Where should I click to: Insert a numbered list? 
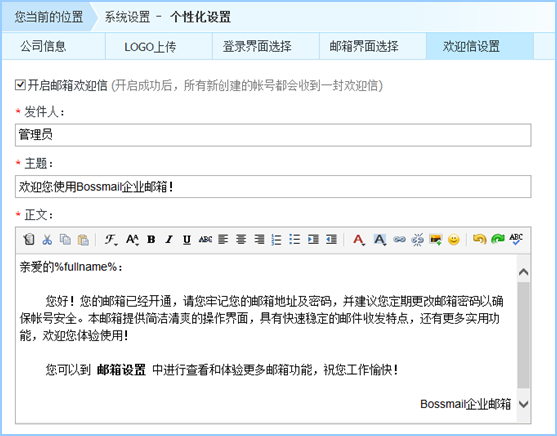click(276, 239)
